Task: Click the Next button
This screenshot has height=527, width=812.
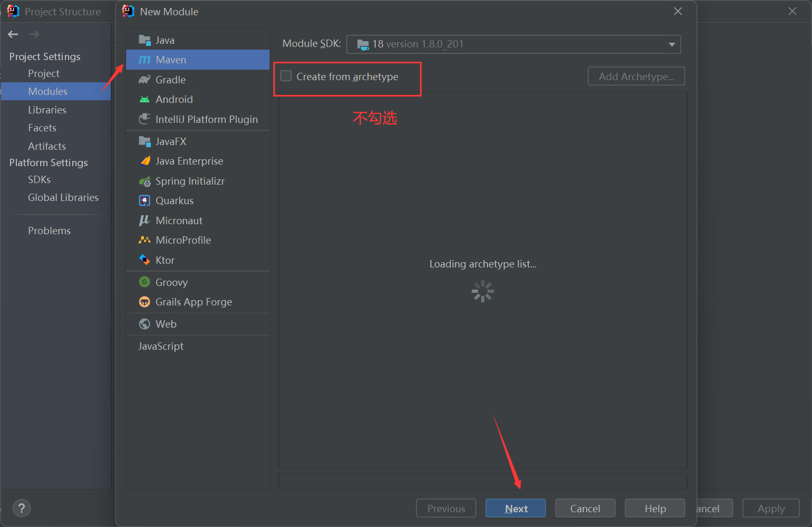Action: (x=515, y=508)
